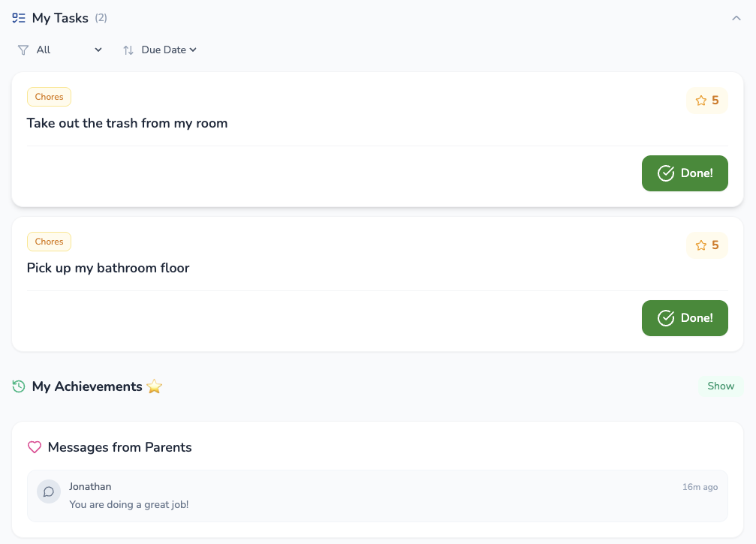
Task: Mark 'Pick up my bathroom floor' as Done
Action: (x=685, y=317)
